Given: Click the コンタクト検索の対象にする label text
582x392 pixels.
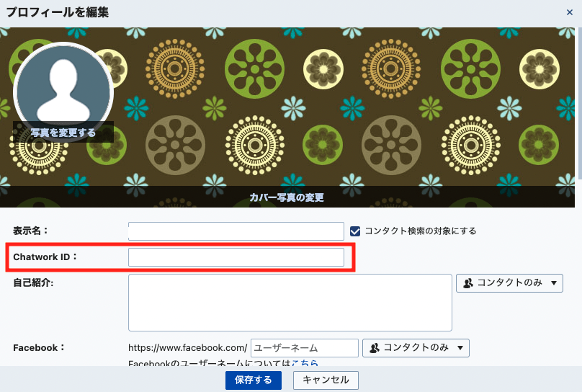Looking at the screenshot, I should coord(421,231).
